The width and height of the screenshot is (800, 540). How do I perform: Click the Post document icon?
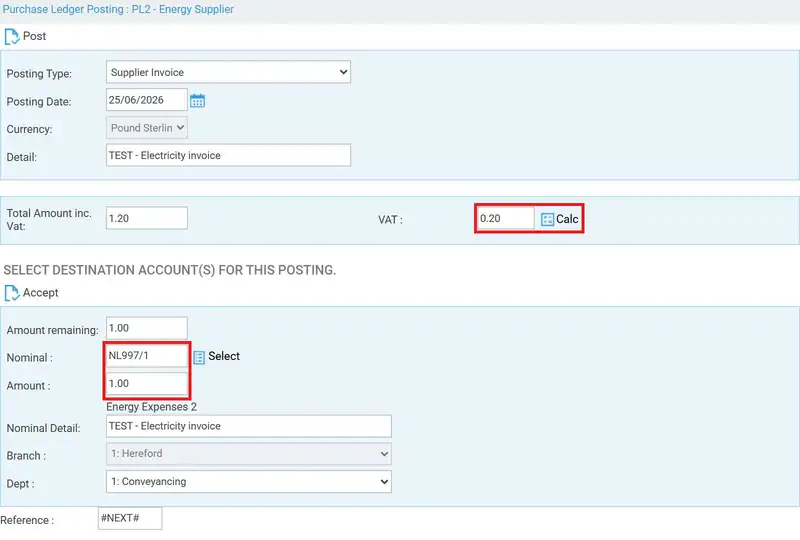pyautogui.click(x=11, y=37)
